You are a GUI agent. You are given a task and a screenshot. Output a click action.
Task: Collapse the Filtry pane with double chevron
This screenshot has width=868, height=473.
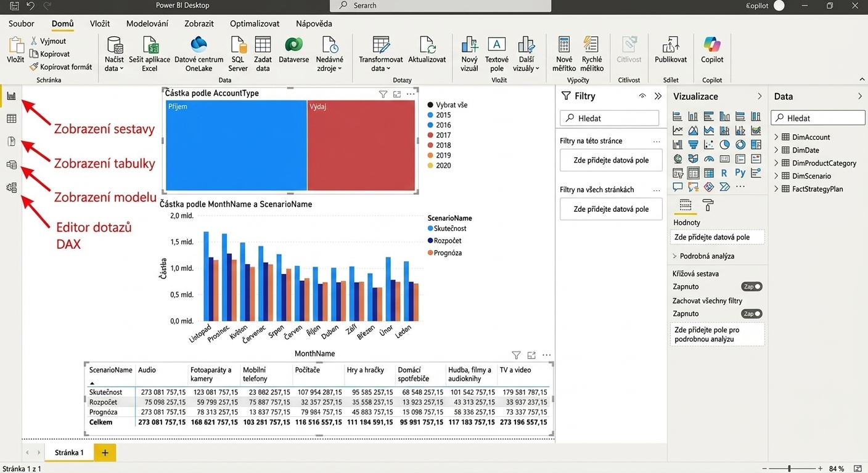click(x=658, y=96)
